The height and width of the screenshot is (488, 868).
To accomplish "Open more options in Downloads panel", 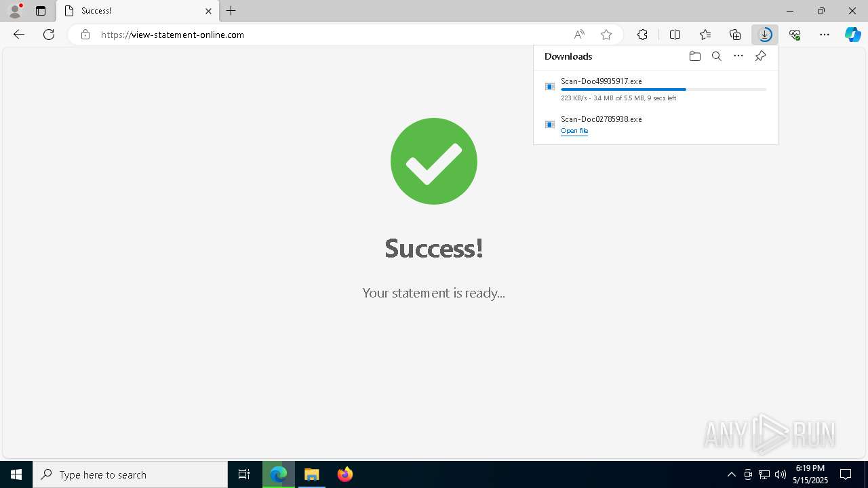I will (x=738, y=56).
